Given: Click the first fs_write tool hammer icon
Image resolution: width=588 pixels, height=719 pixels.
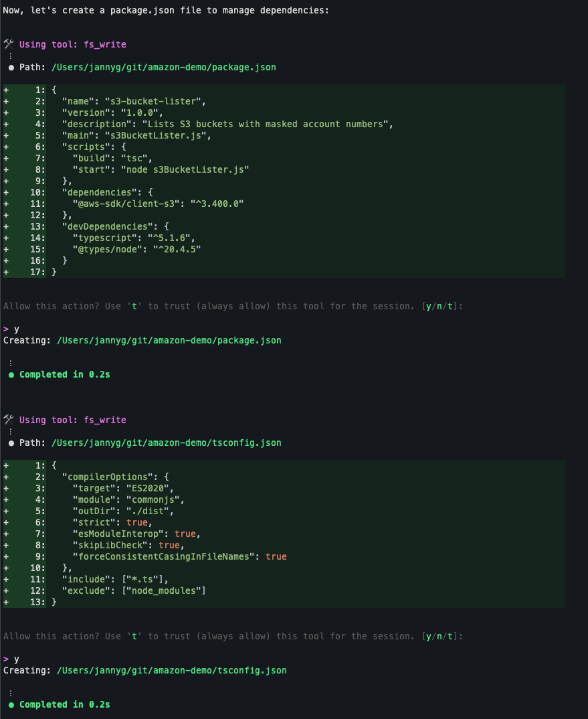Looking at the screenshot, I should tap(8, 44).
